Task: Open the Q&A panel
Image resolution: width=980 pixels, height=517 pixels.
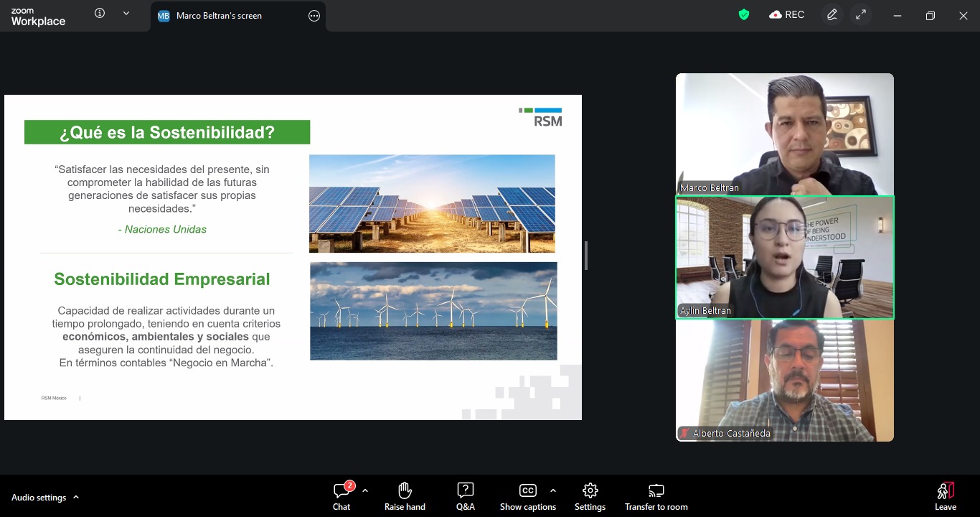Action: pos(466,496)
